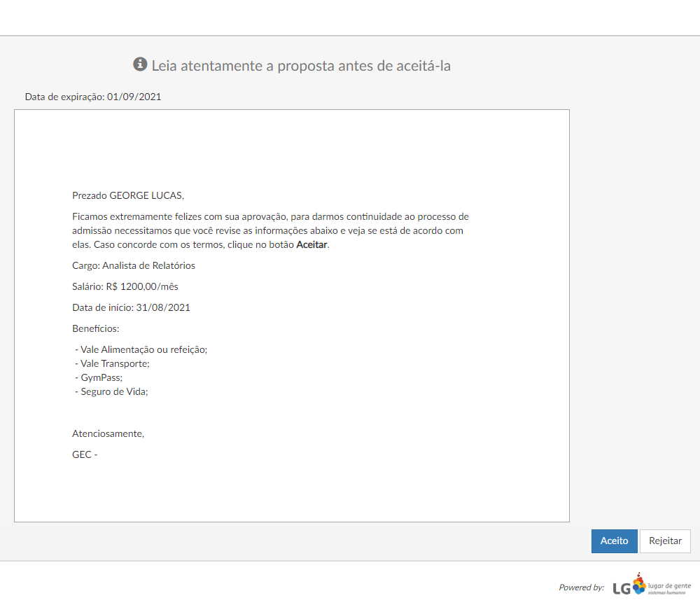Click the 'Data de início: 31/08/2021' line
The image size is (700, 605).
131,307
